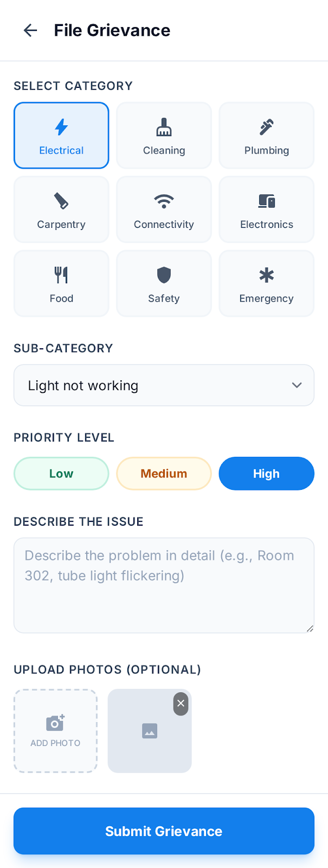
Task: Expand sub-category list via chevron arrow
Action: point(297,385)
